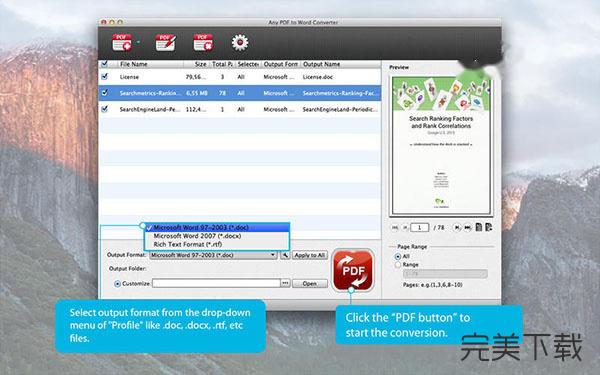600x375 pixels.
Task: Click the page export document icon
Action: tap(489, 227)
